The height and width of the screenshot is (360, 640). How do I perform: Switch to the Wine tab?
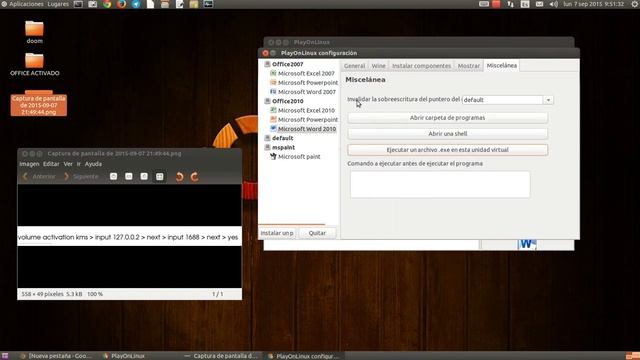378,66
